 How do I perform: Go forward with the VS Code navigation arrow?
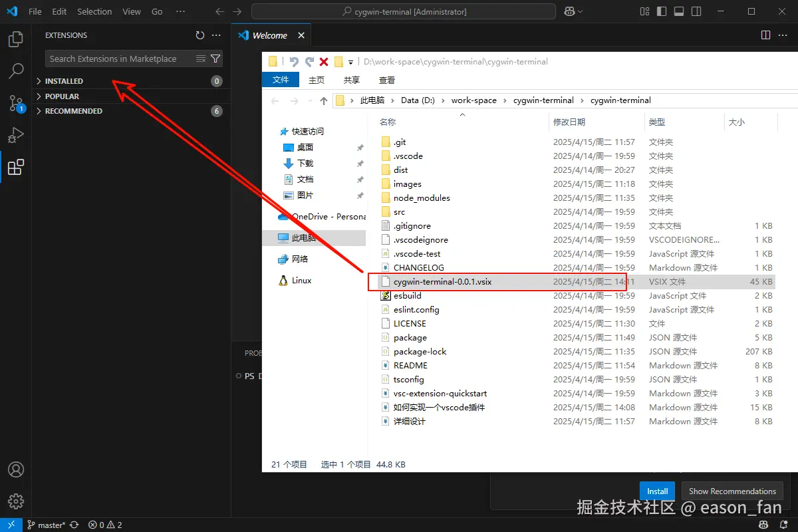(237, 11)
